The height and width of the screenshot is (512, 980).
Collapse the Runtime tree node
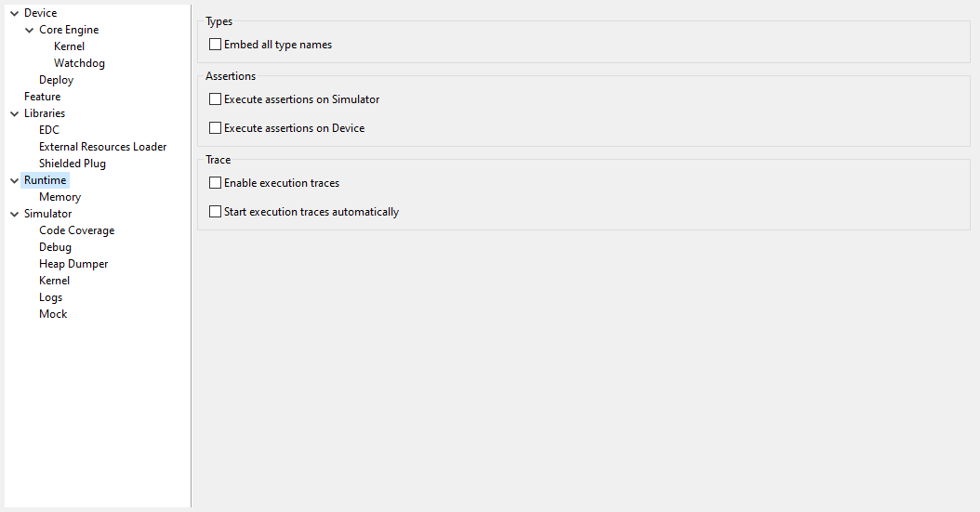pos(14,180)
